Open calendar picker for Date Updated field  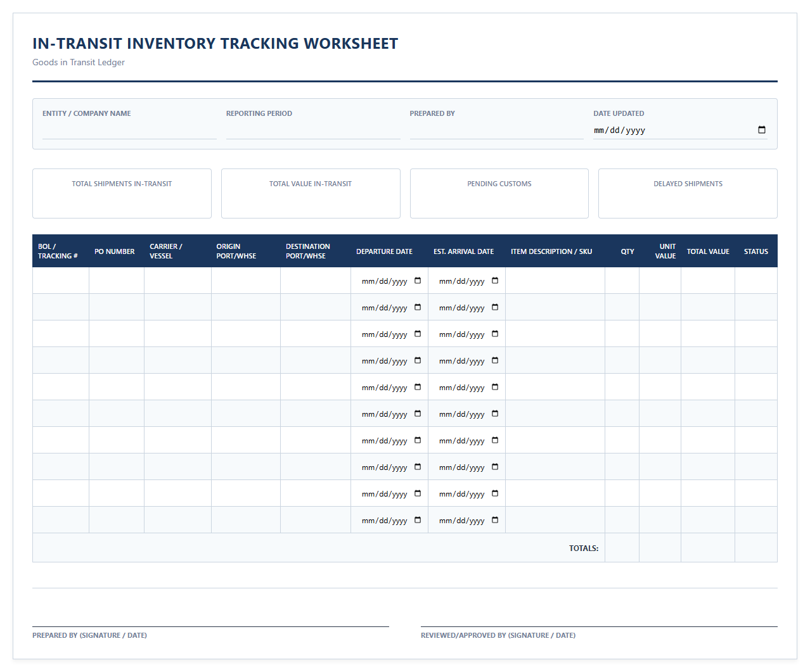[762, 130]
